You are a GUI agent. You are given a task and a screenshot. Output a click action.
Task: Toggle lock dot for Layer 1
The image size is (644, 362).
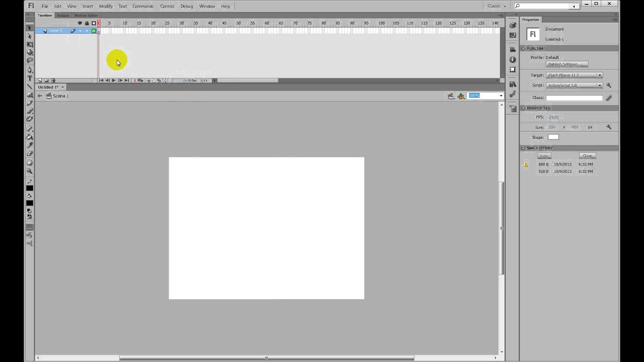pyautogui.click(x=87, y=31)
